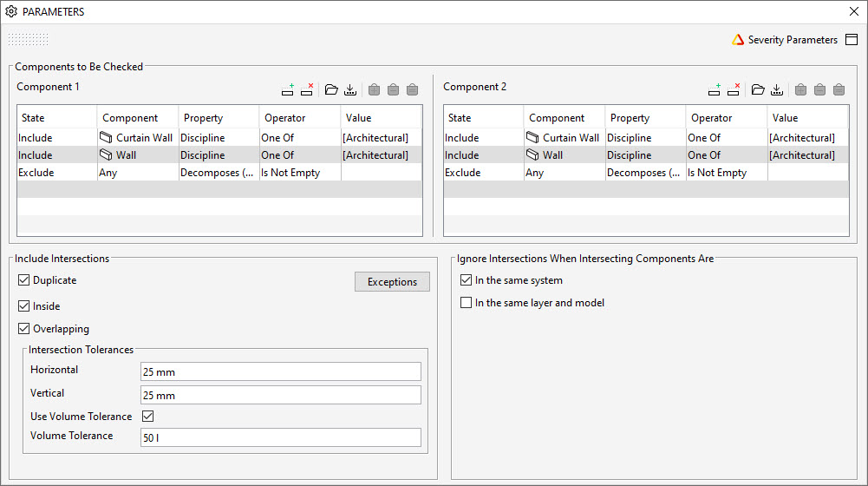Select Include state of Curtain Wall row, Component 1
The width and height of the screenshot is (868, 486).
57,137
